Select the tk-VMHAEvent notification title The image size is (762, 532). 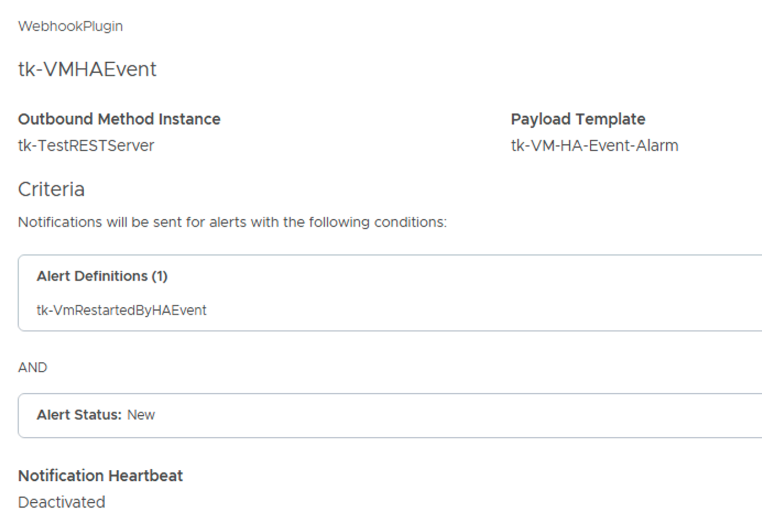87,69
